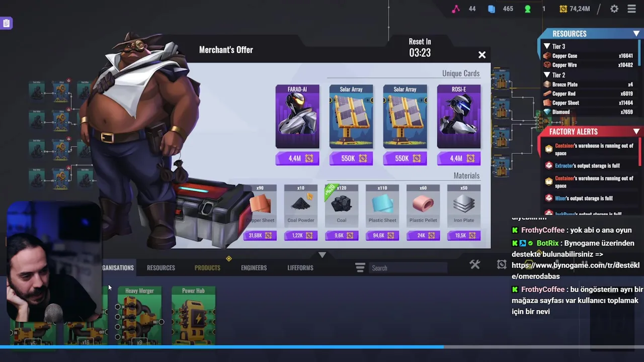Select Copper Rod resource row
Image resolution: width=644 pixels, height=362 pixels.
click(589, 94)
